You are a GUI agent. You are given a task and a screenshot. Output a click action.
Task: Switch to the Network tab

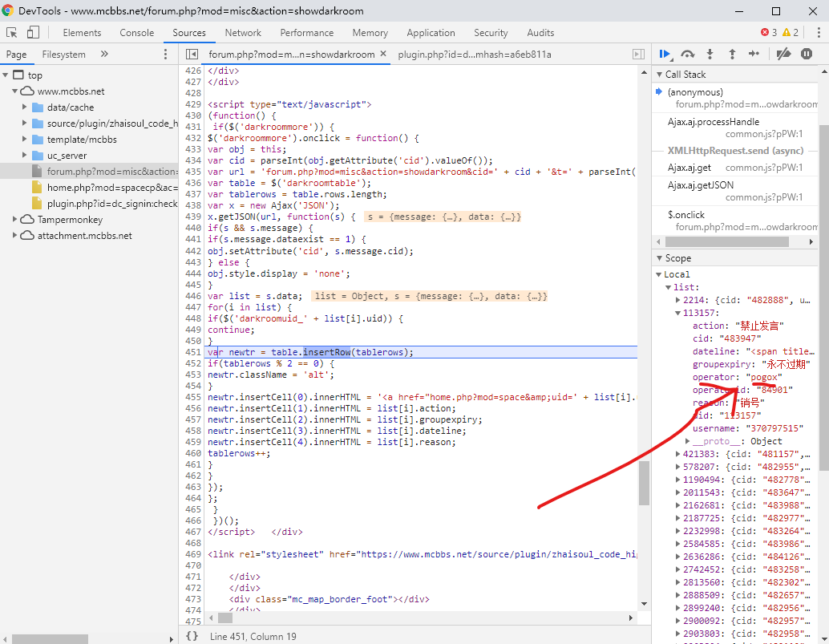243,33
